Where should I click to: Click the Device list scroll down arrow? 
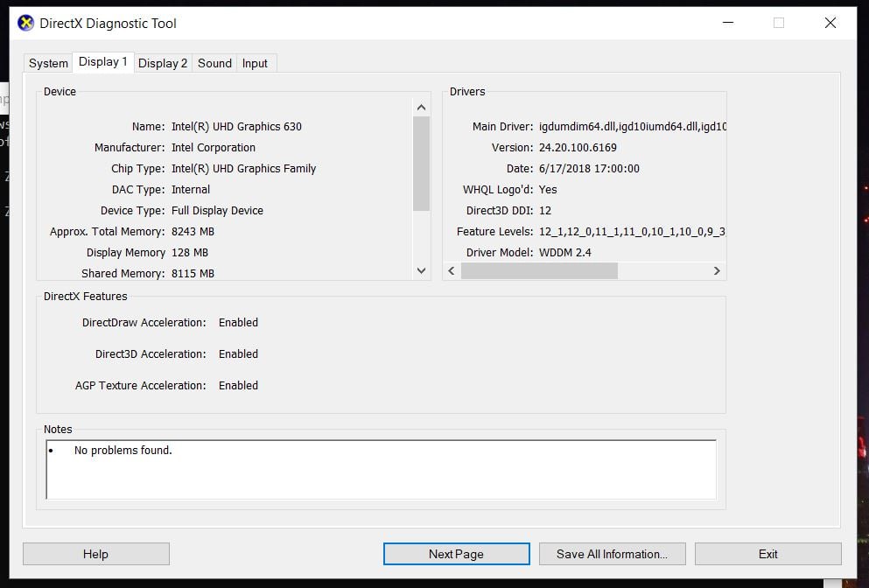pyautogui.click(x=421, y=270)
